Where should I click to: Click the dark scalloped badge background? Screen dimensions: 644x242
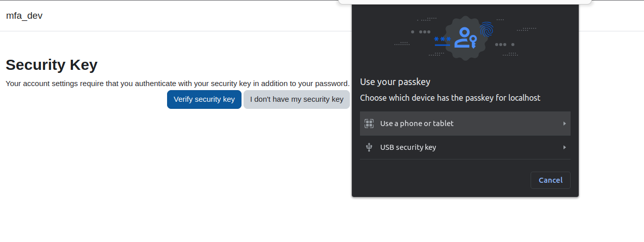465,38
